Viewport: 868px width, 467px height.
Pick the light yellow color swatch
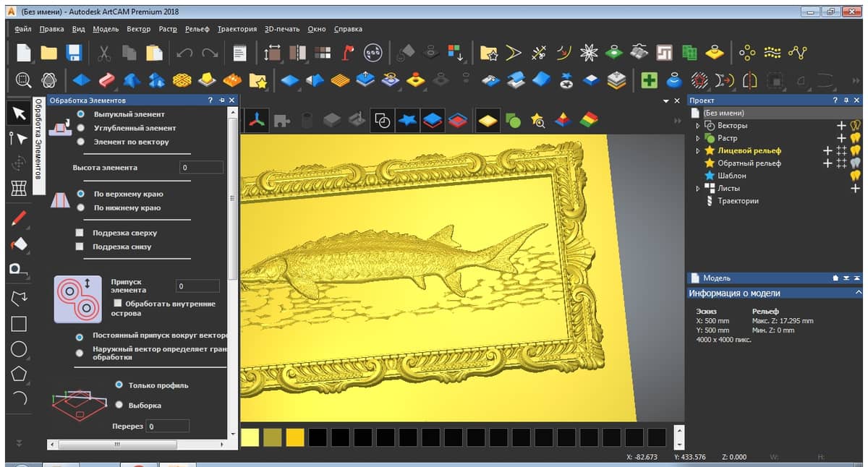(250, 437)
